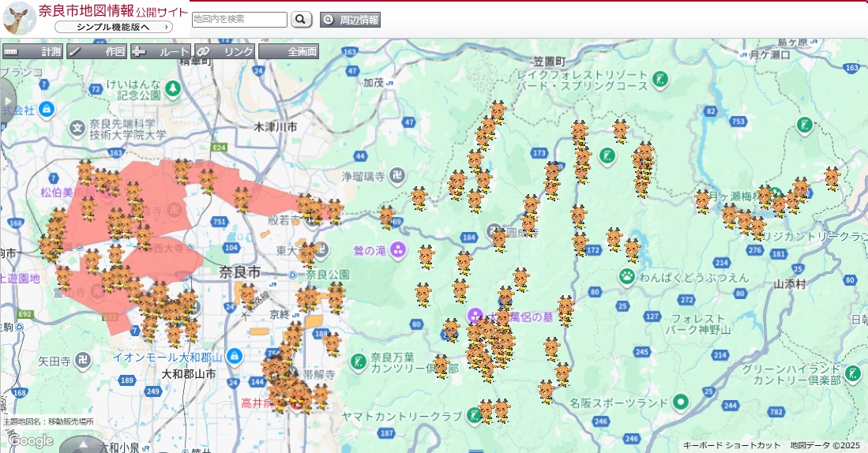
Task: Click the けいはんな記念公園 park marker
Action: point(173,88)
